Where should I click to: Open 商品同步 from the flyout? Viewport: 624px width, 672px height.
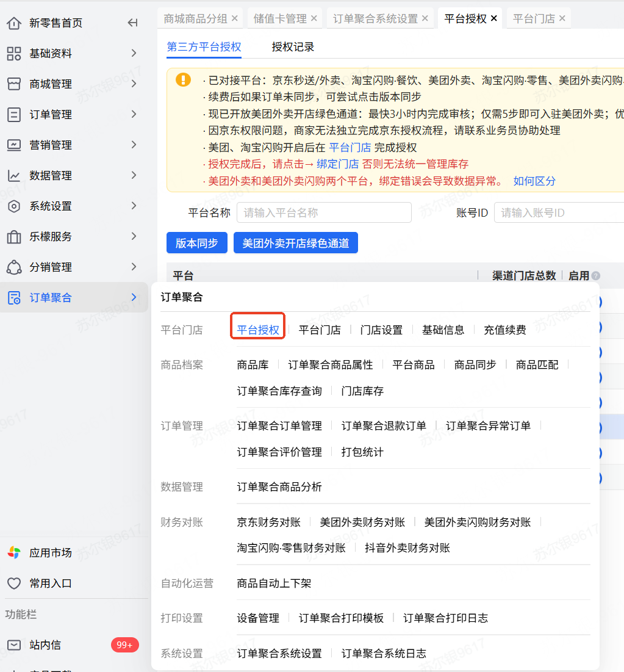[475, 365]
